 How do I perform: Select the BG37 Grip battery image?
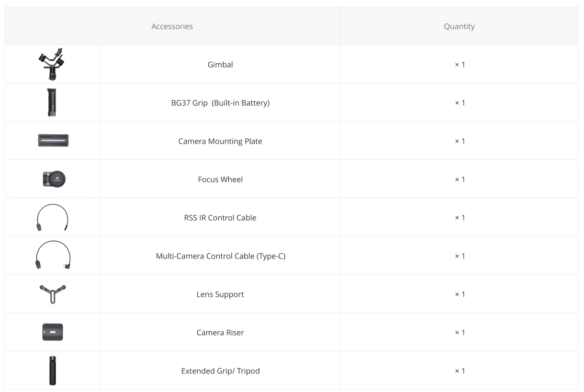point(53,102)
